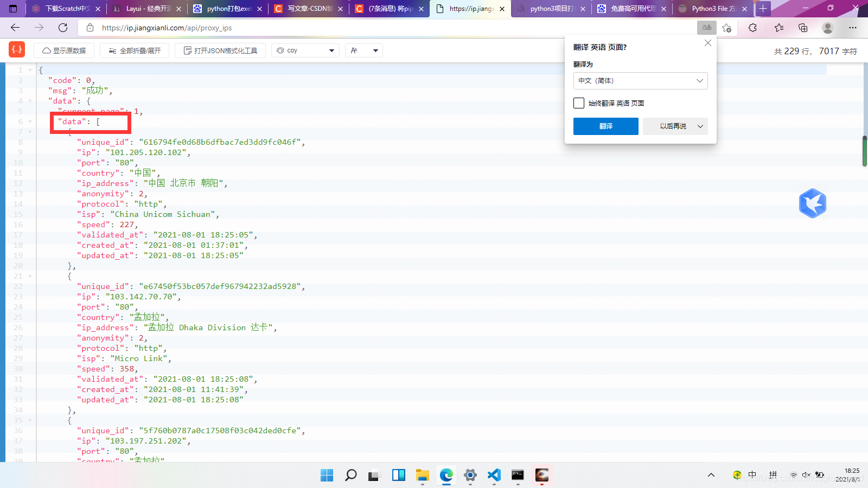Open the translate-to language dropdown
Image resolution: width=868 pixels, height=488 pixels.
(x=641, y=81)
